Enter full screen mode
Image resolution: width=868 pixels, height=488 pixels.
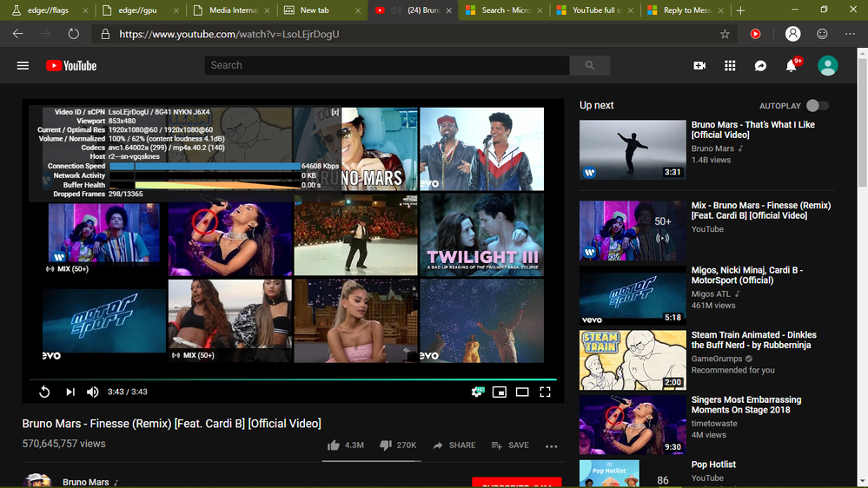pos(546,392)
